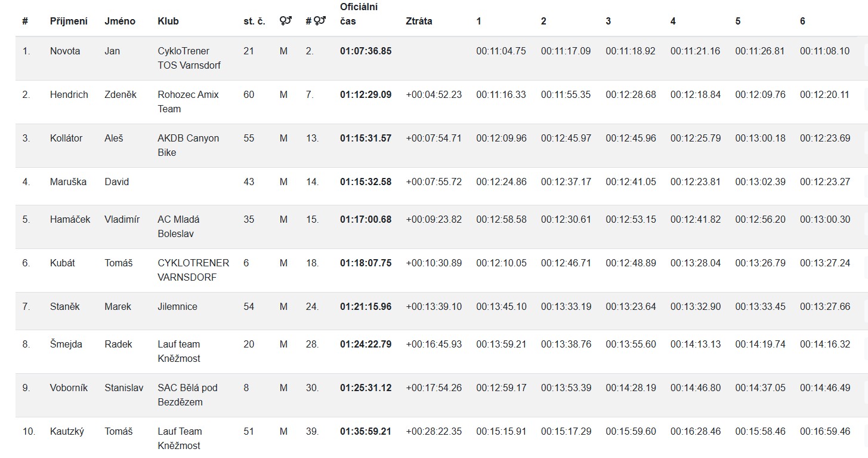Select the 'SAC Bělá pod Bezdězem' club cell

[x=187, y=395]
